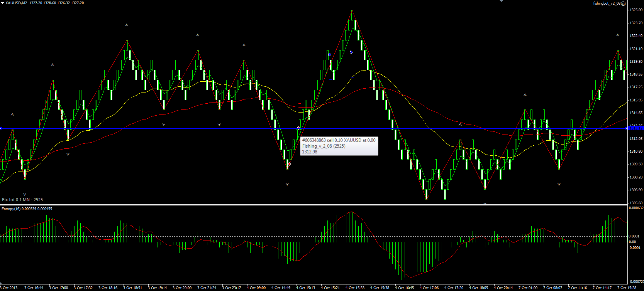Click the tooltip line 'Fishing_v_2_08 (2525)'

pos(324,146)
